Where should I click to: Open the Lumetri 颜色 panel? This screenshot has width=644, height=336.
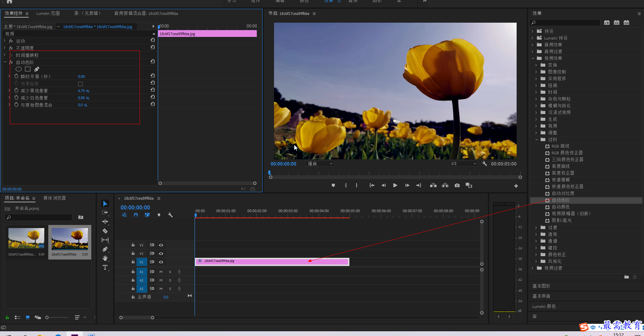pyautogui.click(x=544, y=306)
